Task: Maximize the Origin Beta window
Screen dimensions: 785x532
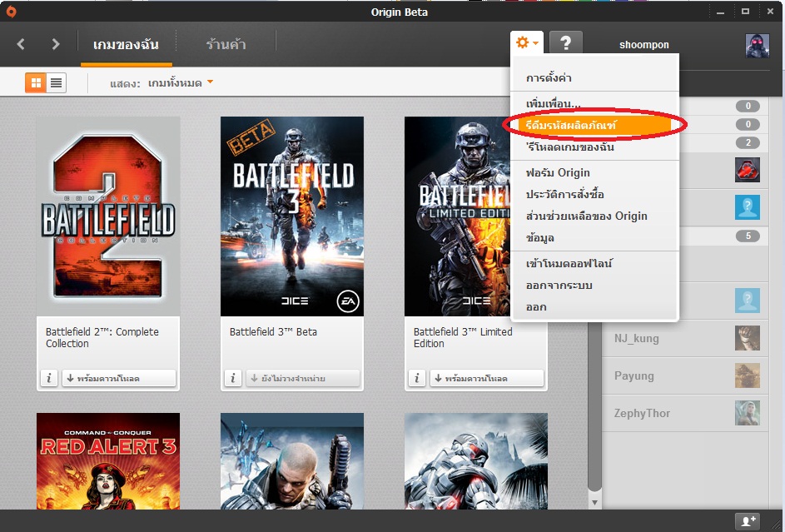Action: point(745,12)
